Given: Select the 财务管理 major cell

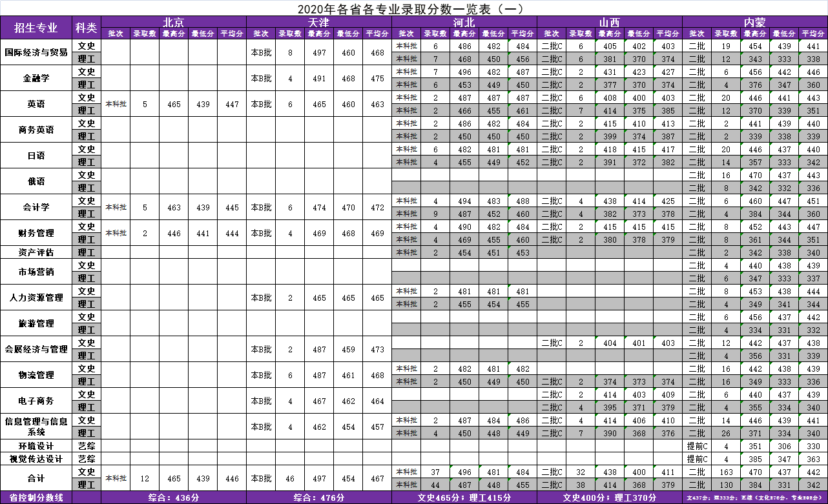Looking at the screenshot, I should 36,233.
